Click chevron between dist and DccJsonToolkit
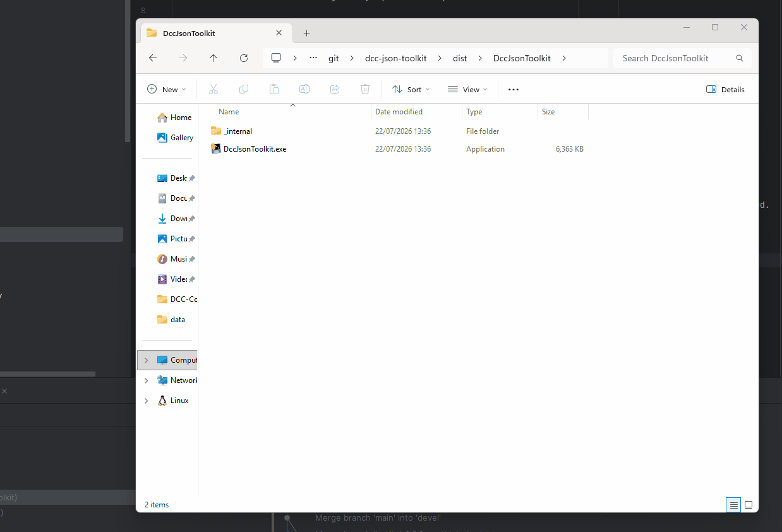This screenshot has width=782, height=532. tap(480, 58)
